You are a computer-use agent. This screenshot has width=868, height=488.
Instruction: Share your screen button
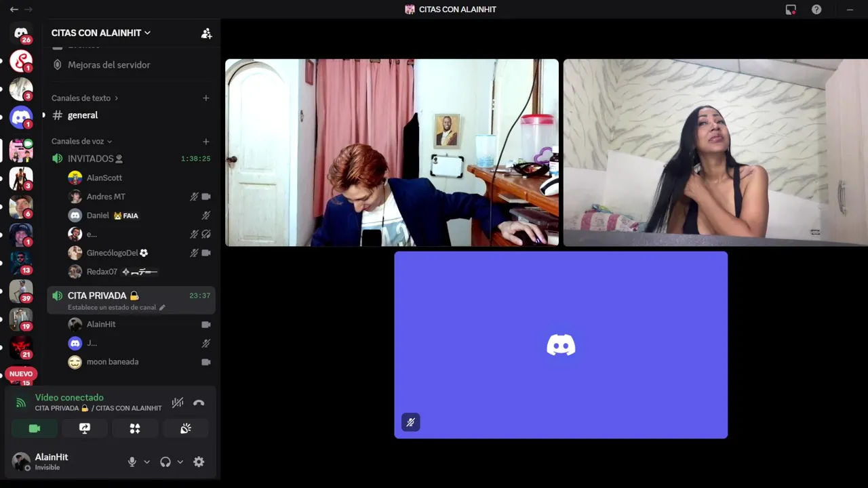(85, 428)
